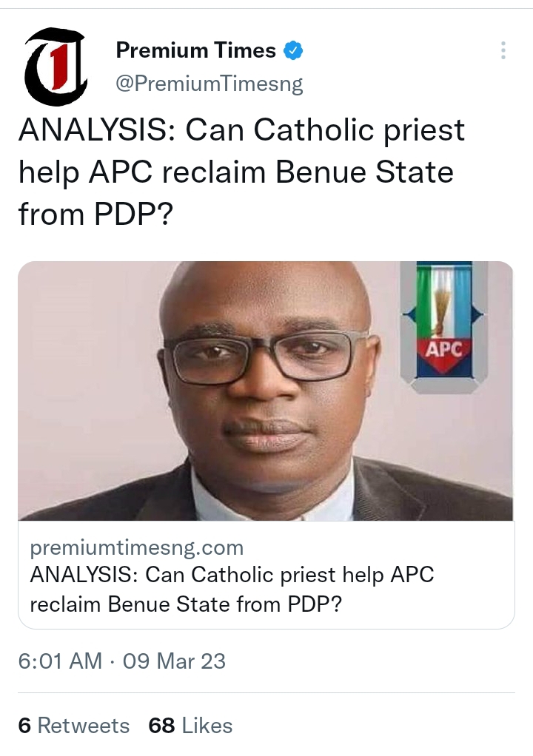View the Retweets list
Screen dimensions: 533x756
83,726
